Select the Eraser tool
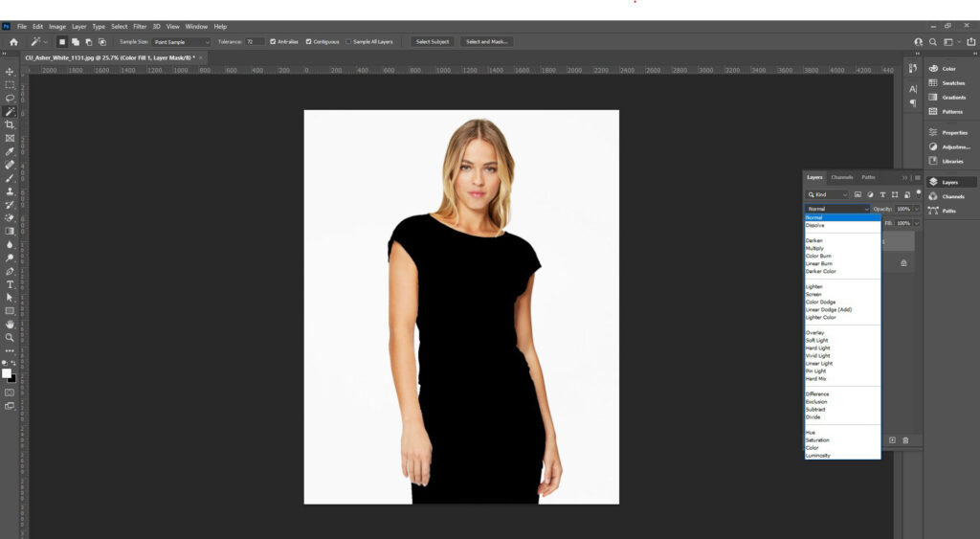The image size is (980, 539). tap(10, 217)
